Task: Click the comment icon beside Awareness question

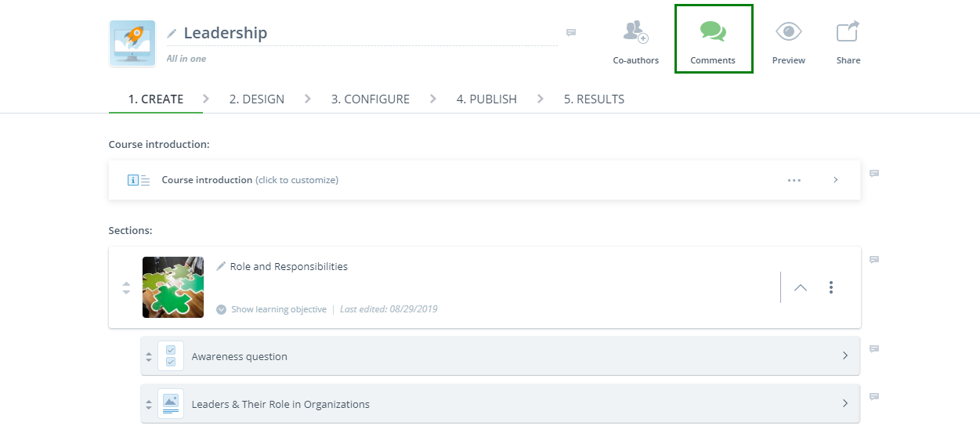Action: [874, 349]
